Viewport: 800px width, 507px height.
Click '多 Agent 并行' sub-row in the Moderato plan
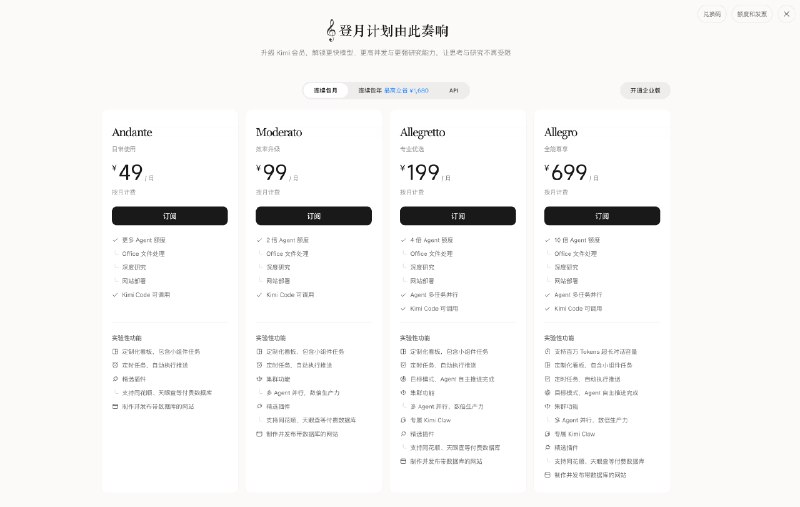pos(303,393)
